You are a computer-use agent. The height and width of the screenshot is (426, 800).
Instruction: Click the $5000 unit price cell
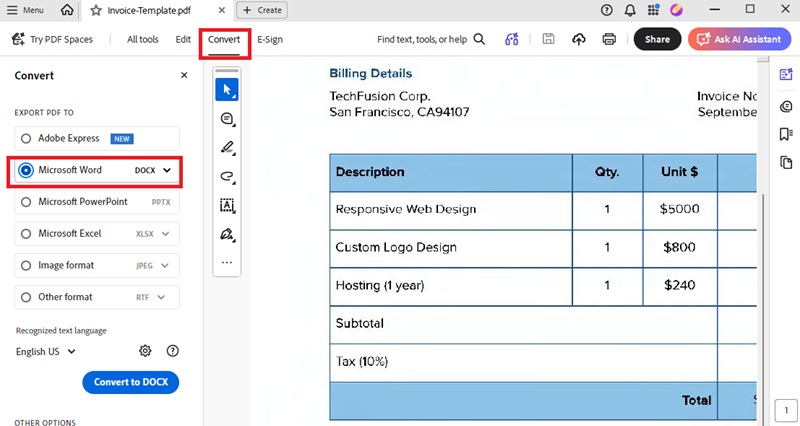tap(680, 209)
